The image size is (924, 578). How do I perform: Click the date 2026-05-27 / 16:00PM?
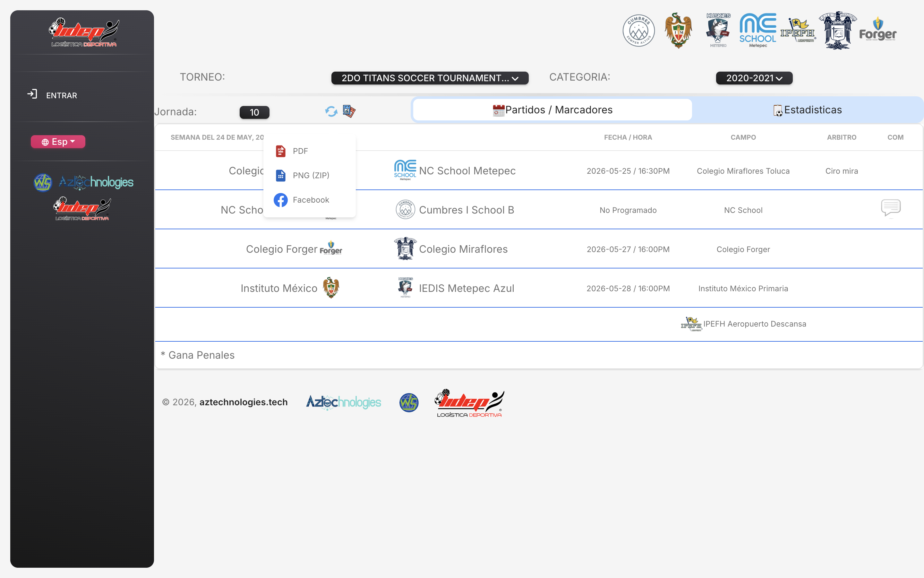click(628, 249)
